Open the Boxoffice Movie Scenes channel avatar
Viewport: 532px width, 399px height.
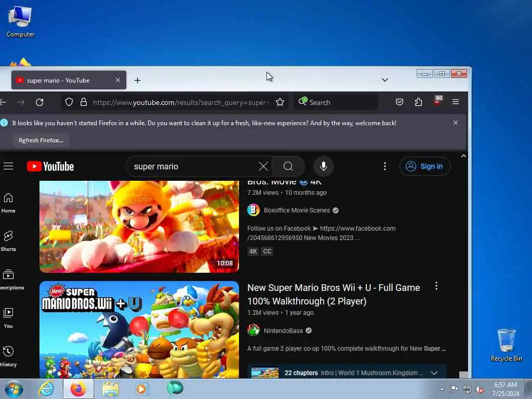point(254,210)
